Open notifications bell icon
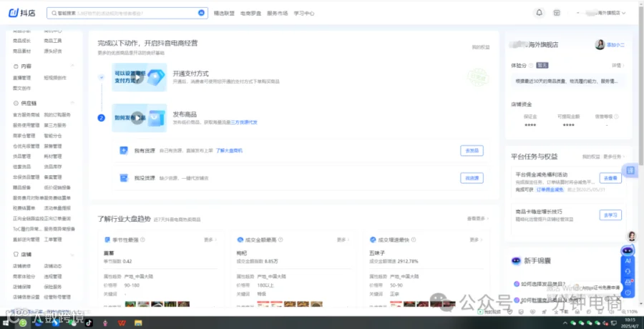This screenshot has height=329, width=644. click(x=540, y=13)
